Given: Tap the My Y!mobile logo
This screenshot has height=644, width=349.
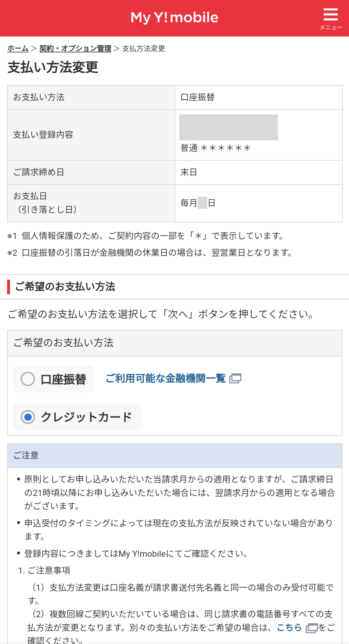Looking at the screenshot, I should [x=174, y=17].
